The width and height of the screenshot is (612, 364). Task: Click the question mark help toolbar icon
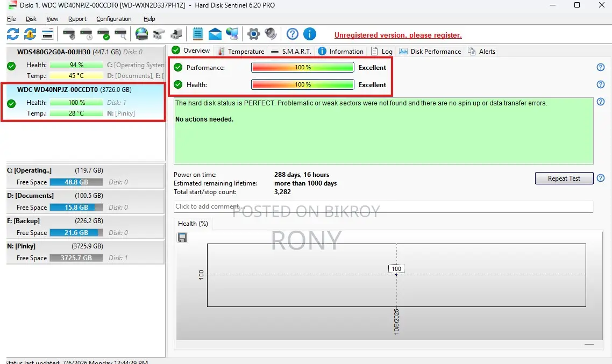pos(293,34)
